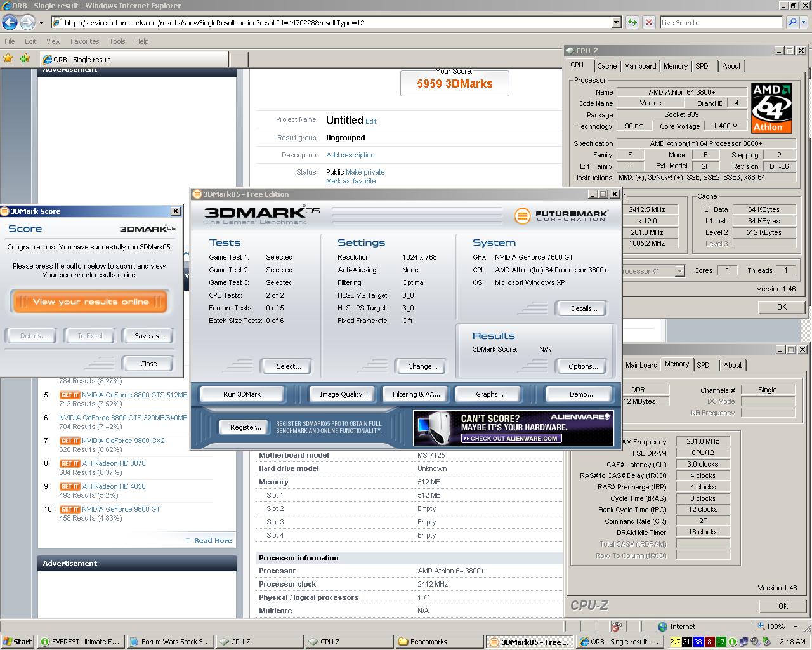Click the Favorites Center star icon

pyautogui.click(x=8, y=58)
